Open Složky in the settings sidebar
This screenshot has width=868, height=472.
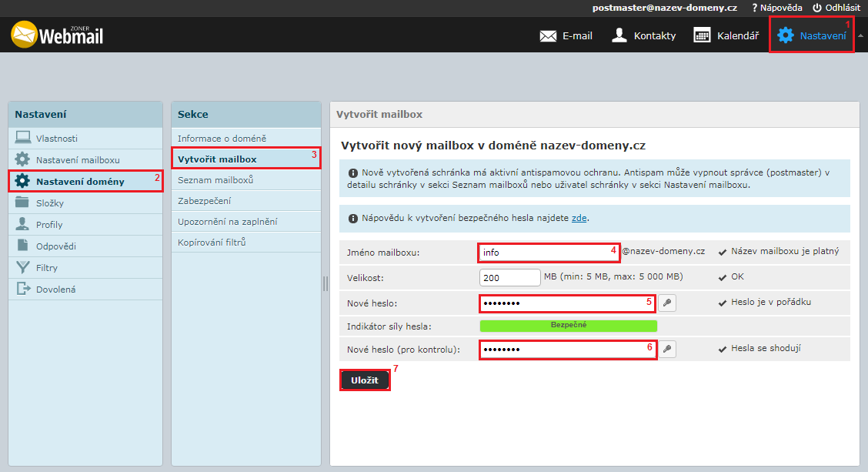(x=49, y=203)
